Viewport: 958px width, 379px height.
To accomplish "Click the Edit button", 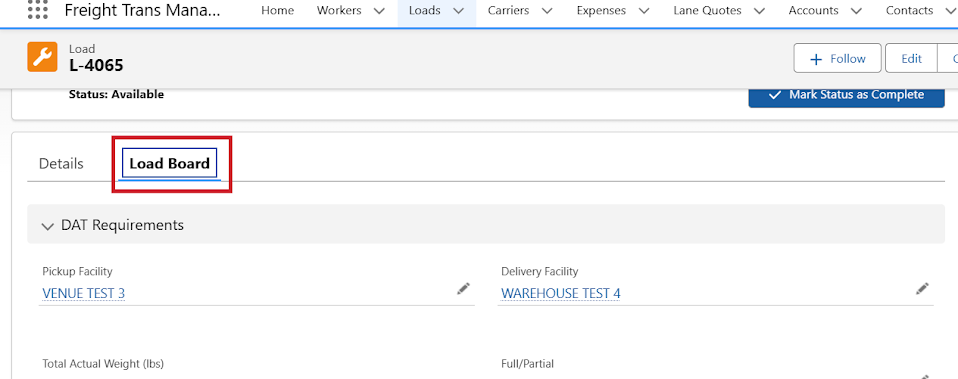I will (x=911, y=59).
